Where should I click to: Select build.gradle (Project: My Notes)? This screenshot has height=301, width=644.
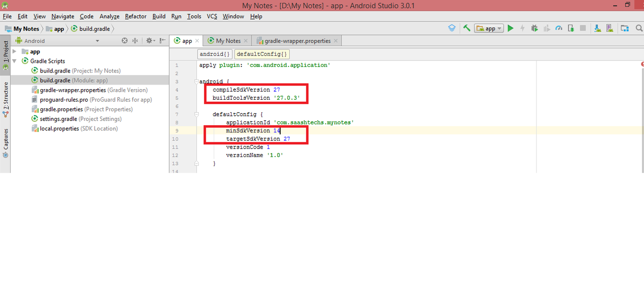pos(76,70)
